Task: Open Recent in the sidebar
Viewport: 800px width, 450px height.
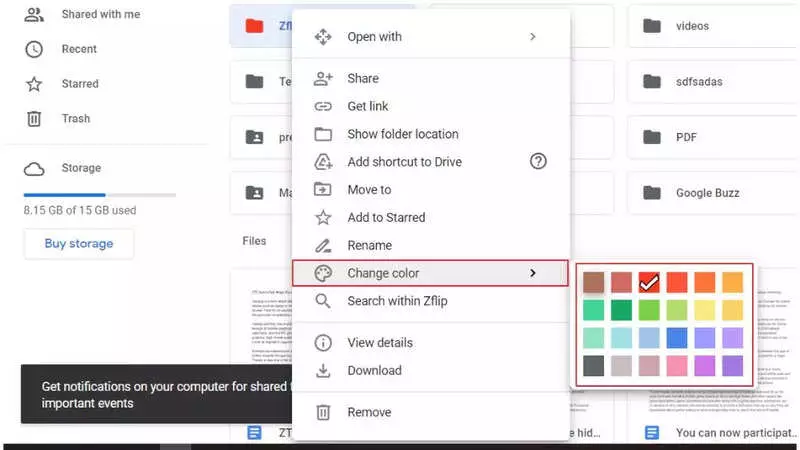Action: coord(79,49)
